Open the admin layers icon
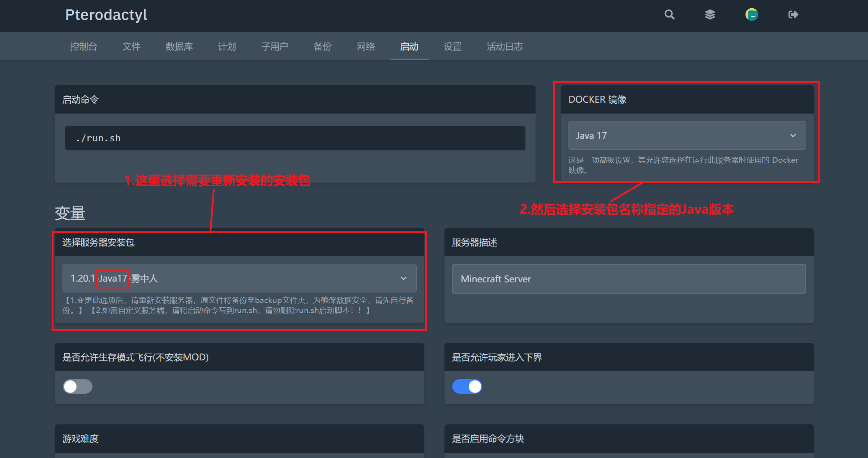Image resolution: width=868 pixels, height=458 pixels. point(710,15)
